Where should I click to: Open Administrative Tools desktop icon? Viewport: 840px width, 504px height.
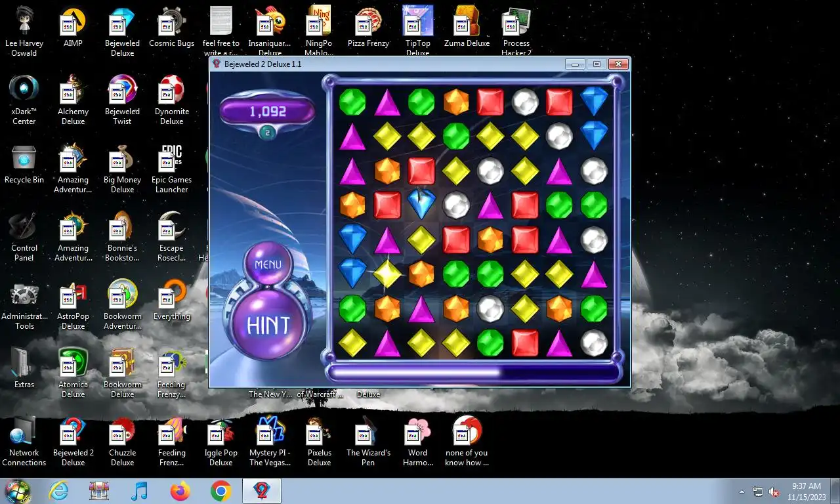coord(24,304)
